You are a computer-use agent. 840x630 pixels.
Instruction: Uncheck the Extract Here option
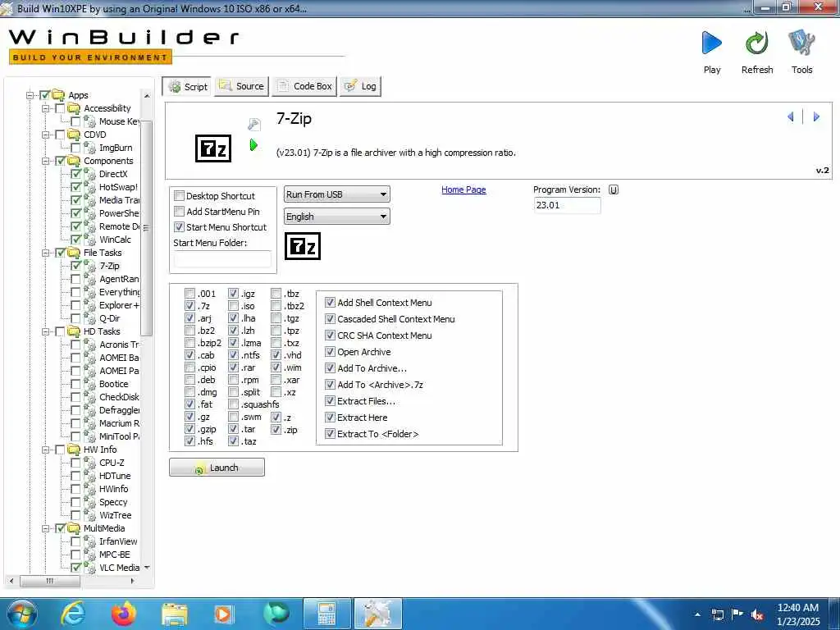pyautogui.click(x=330, y=418)
